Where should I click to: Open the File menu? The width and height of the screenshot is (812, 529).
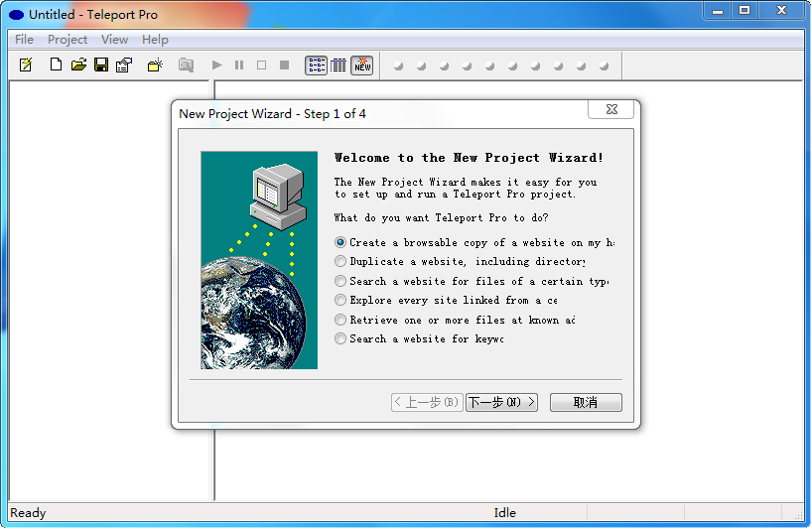24,40
